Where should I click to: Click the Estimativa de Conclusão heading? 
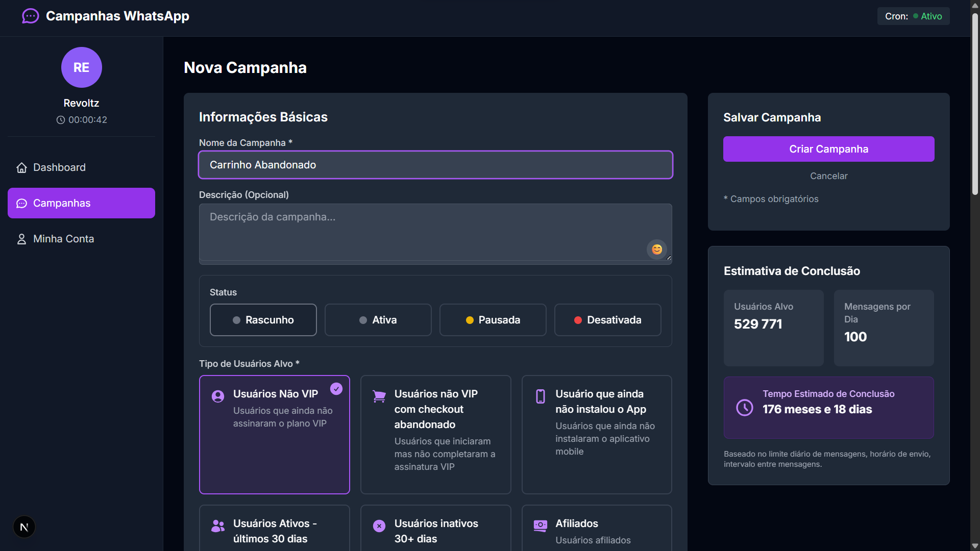point(792,271)
